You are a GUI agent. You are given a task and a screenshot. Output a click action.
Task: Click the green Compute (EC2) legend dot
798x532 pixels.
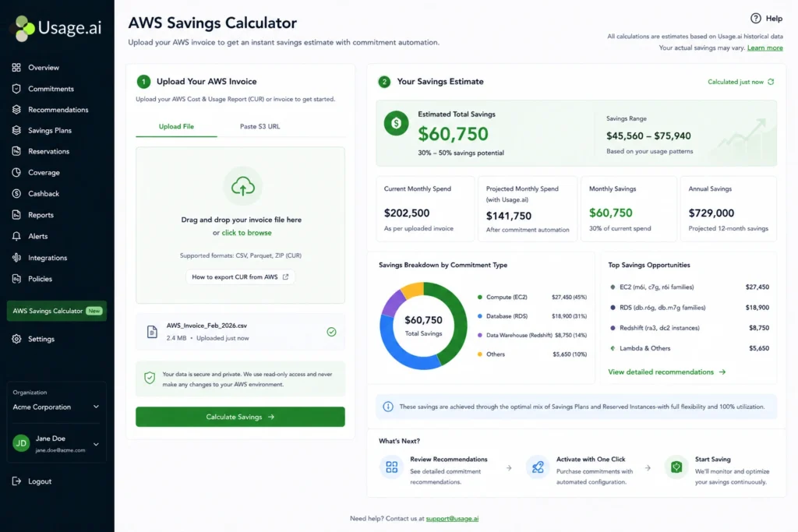pos(479,297)
